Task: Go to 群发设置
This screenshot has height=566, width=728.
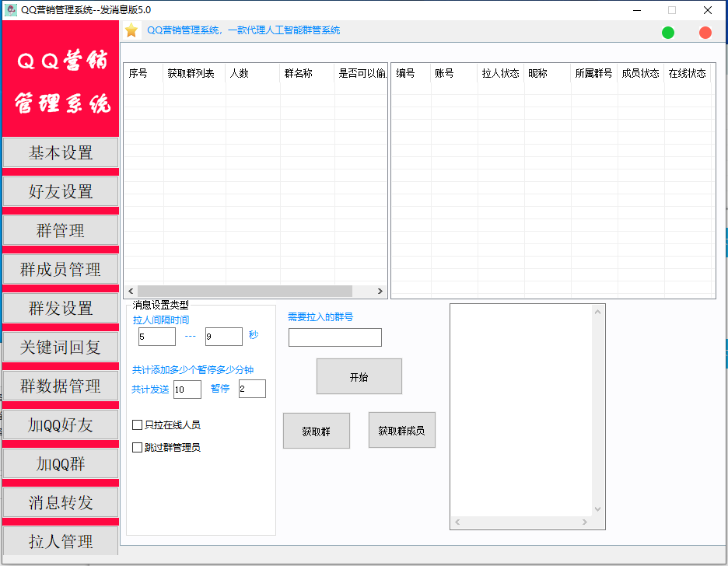Action: pos(61,308)
